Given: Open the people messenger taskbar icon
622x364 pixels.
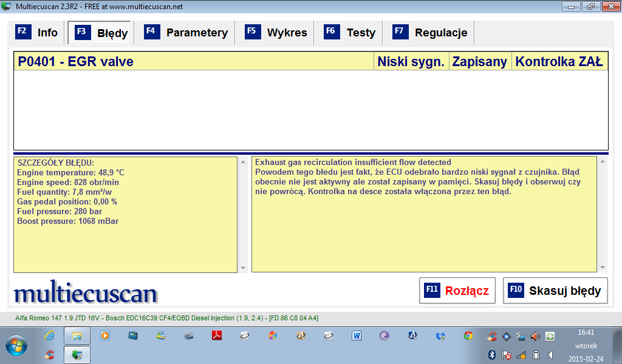Looking at the screenshot, I should coord(160,336).
